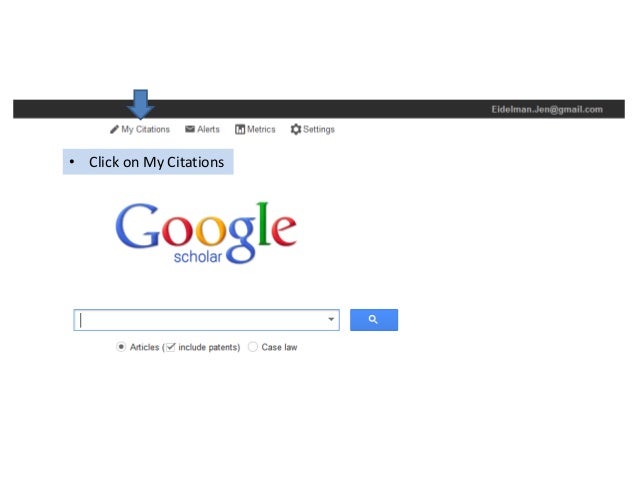Click the include patents label
638x479 pixels.
point(209,347)
